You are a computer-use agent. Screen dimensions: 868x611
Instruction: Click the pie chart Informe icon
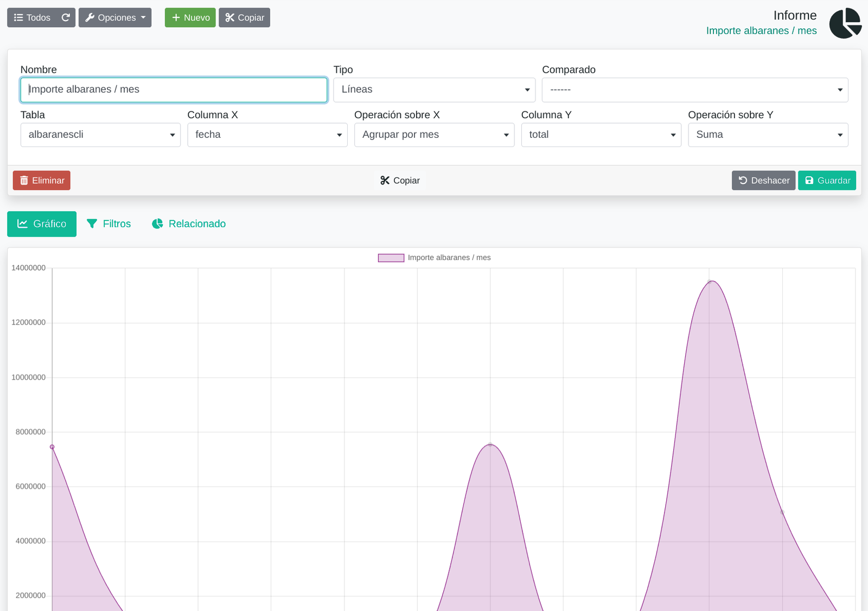click(x=845, y=23)
